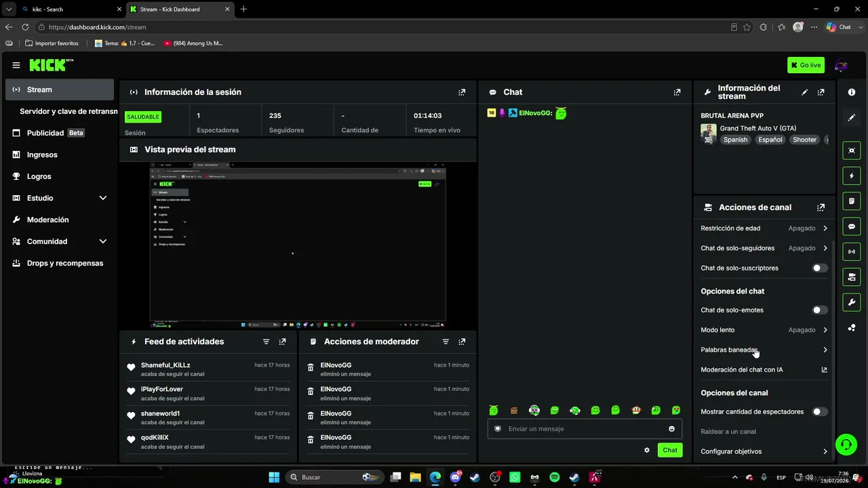The image size is (868, 488).
Task: Open chat settings gear icon
Action: [647, 450]
